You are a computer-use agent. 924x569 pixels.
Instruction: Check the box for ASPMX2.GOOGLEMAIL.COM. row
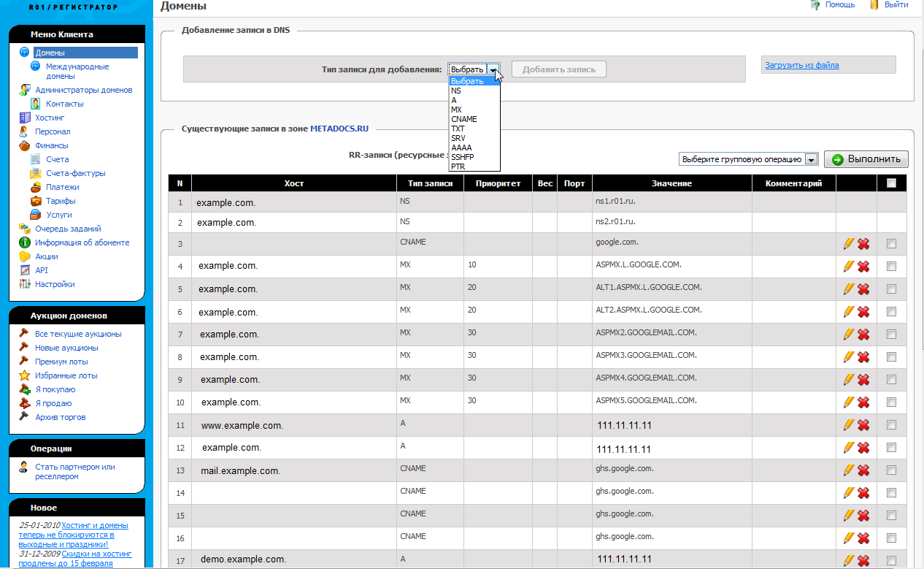[891, 335]
